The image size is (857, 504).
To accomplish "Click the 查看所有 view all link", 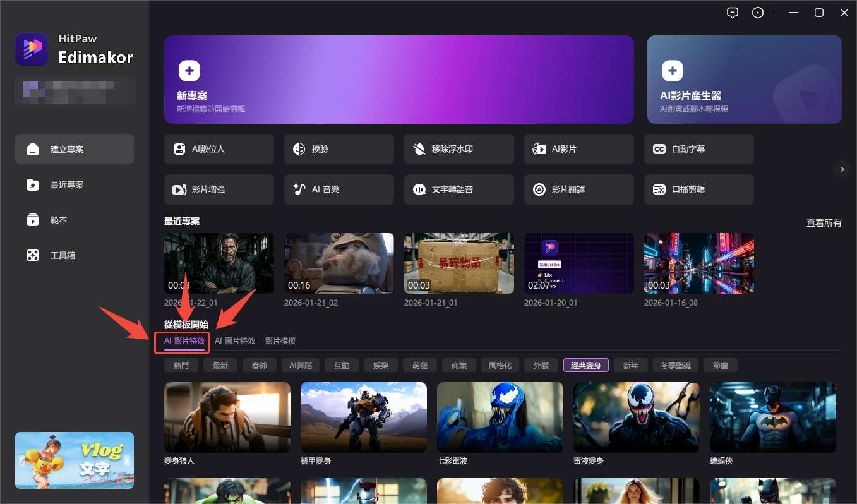I will (x=824, y=223).
